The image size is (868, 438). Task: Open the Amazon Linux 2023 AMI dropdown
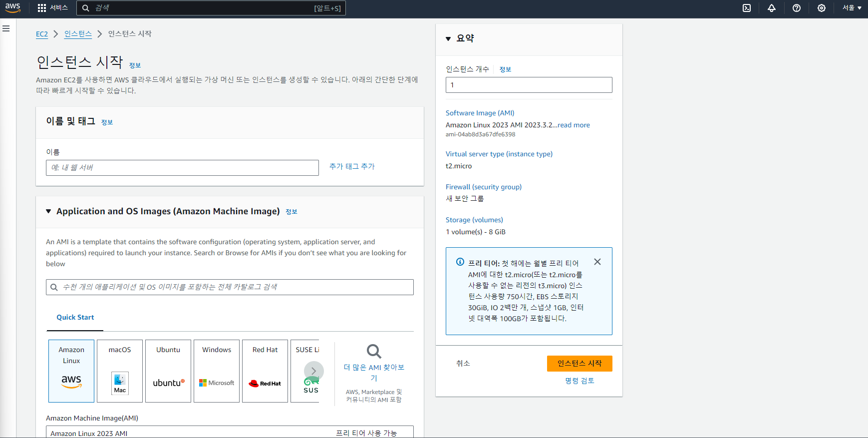230,432
